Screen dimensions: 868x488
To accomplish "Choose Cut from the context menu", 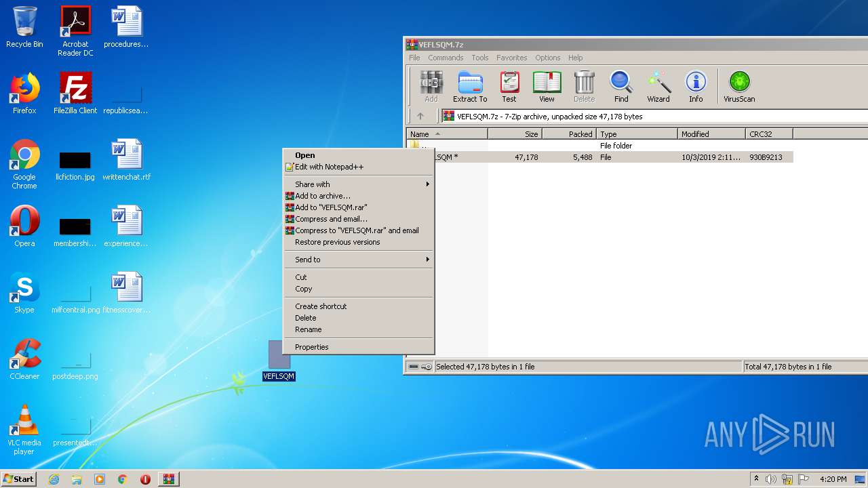I will [358, 277].
